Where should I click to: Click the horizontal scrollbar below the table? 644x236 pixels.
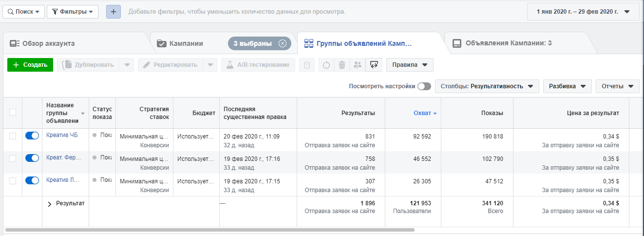point(209,229)
